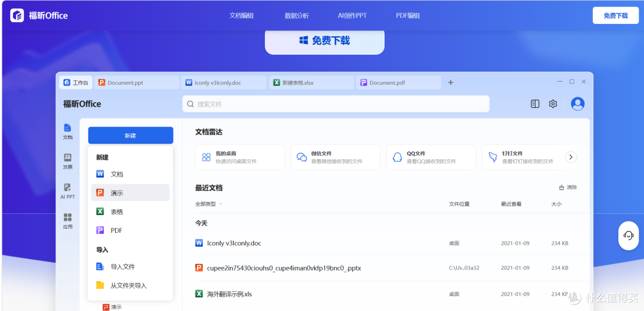Click the 最近查看 column header
Image resolution: width=644 pixels, height=311 pixels.
click(x=512, y=204)
